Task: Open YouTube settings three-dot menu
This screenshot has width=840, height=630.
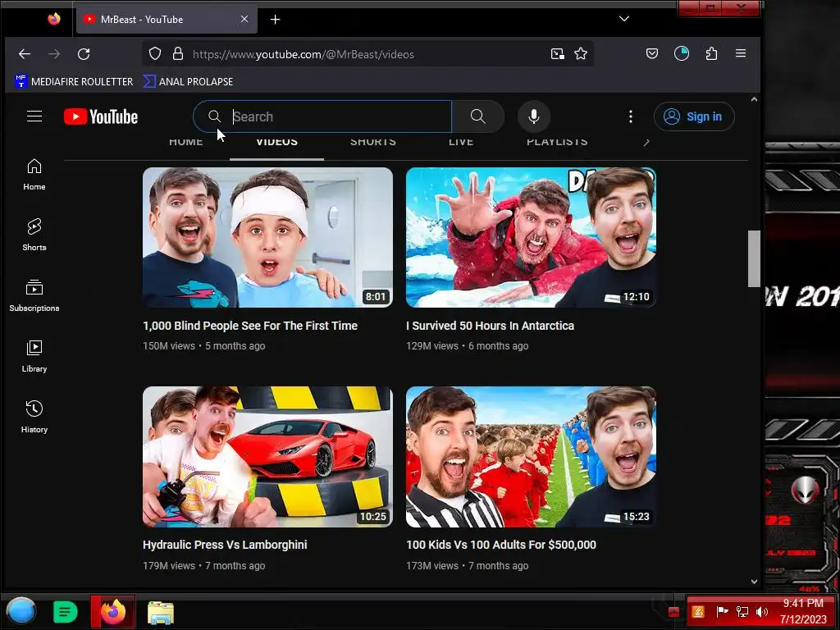Action: [631, 116]
